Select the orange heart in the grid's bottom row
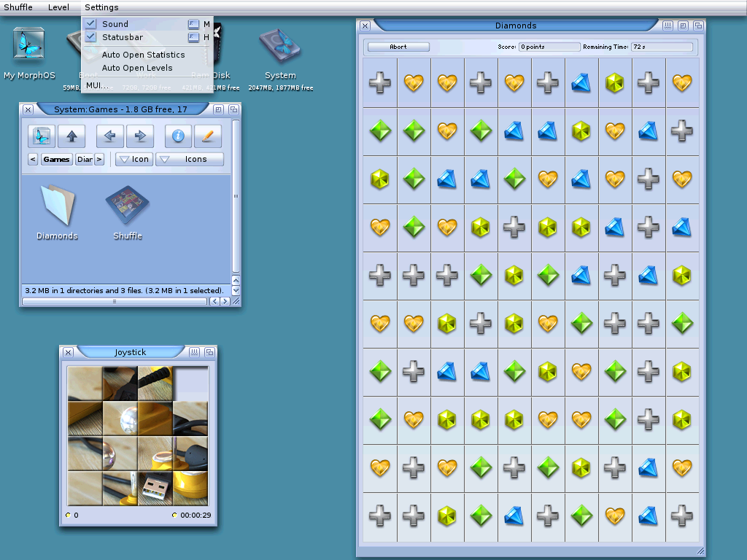The height and width of the screenshot is (560, 747). click(614, 516)
